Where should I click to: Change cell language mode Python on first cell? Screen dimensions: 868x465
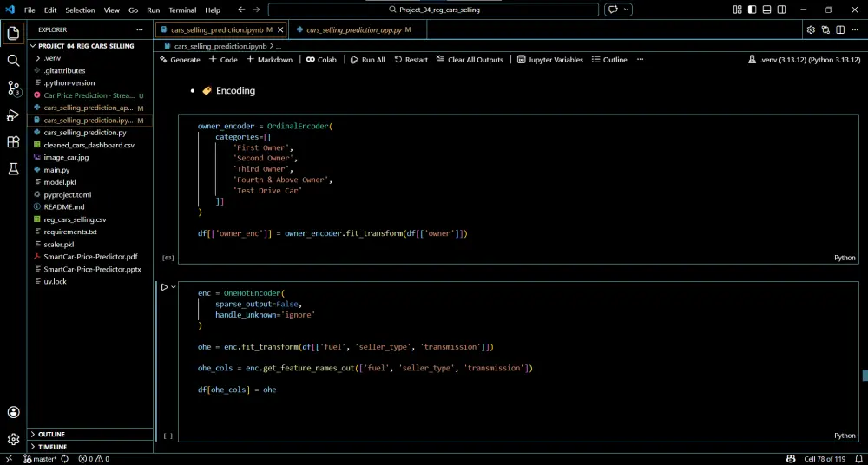point(845,258)
